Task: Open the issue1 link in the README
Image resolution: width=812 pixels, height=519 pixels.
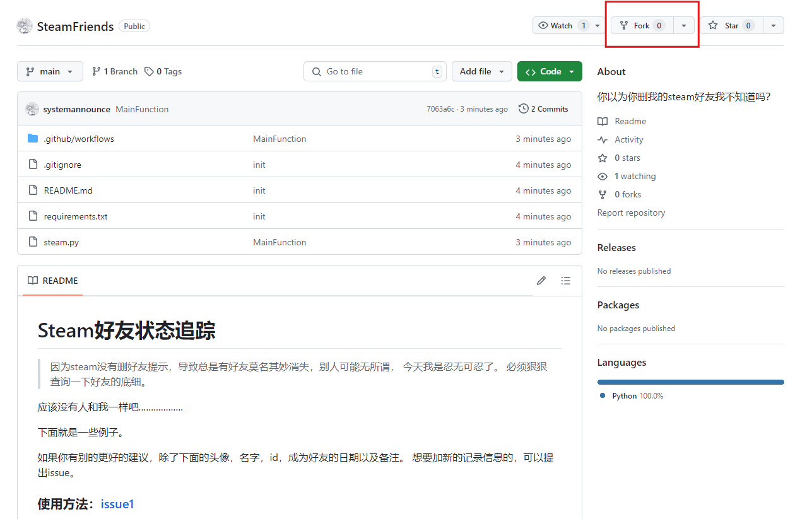Action: pos(117,504)
